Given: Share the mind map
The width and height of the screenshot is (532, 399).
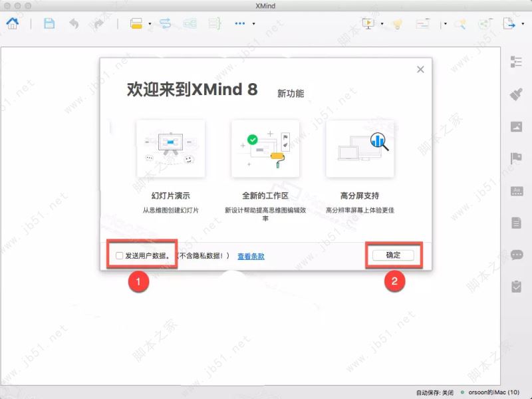Looking at the screenshot, I should 485,23.
